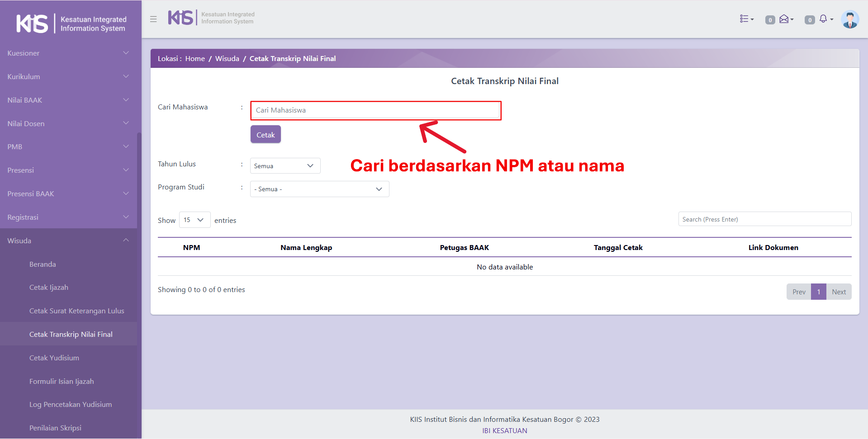Screen dimensions: 868x439
Task: Expand the Kuesioner sidebar menu
Action: coord(68,53)
